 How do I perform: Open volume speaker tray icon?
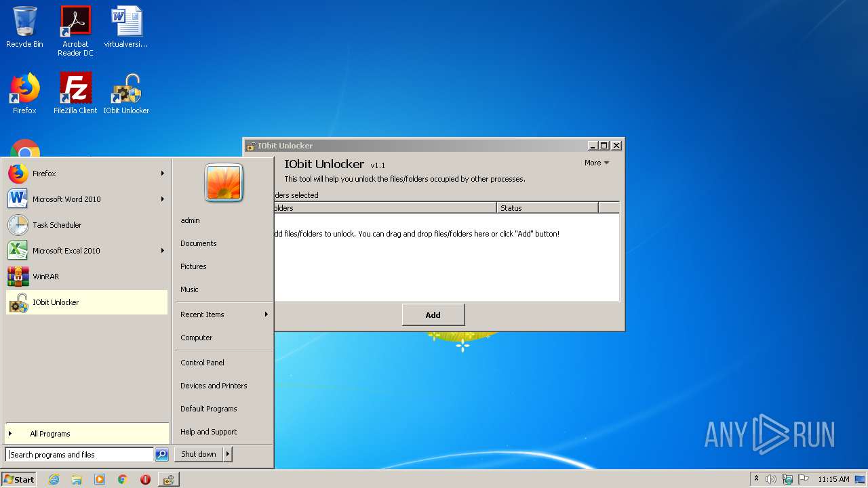[x=771, y=479]
